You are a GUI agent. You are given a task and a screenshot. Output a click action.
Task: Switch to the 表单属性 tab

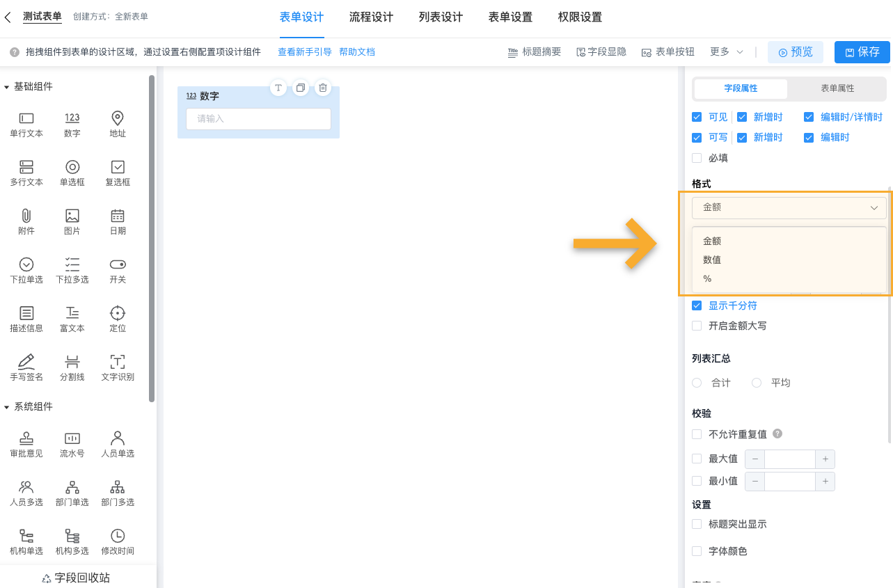pyautogui.click(x=837, y=89)
